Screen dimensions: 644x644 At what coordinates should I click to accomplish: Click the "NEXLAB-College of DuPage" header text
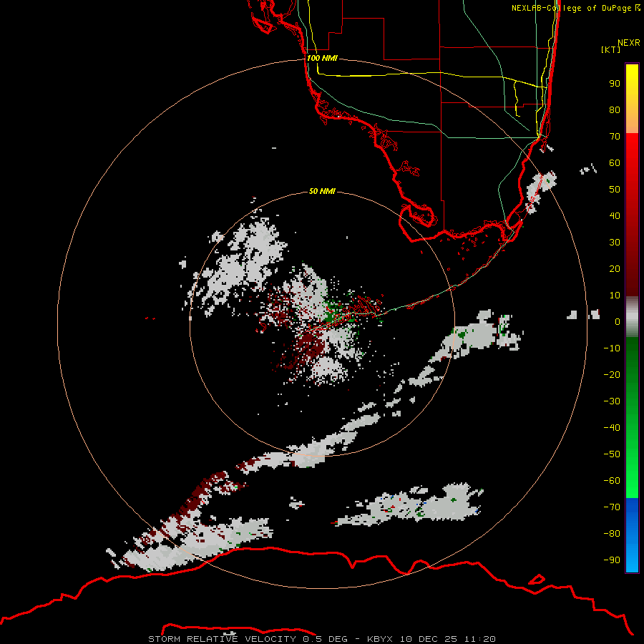coord(572,8)
